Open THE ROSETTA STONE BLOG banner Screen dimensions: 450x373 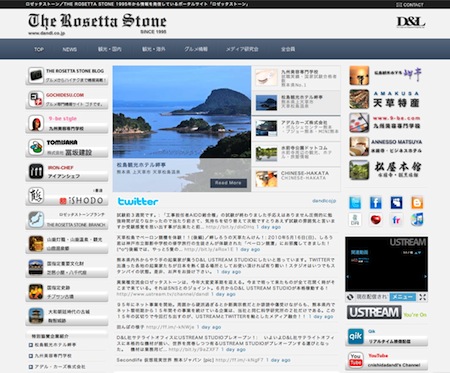point(67,76)
